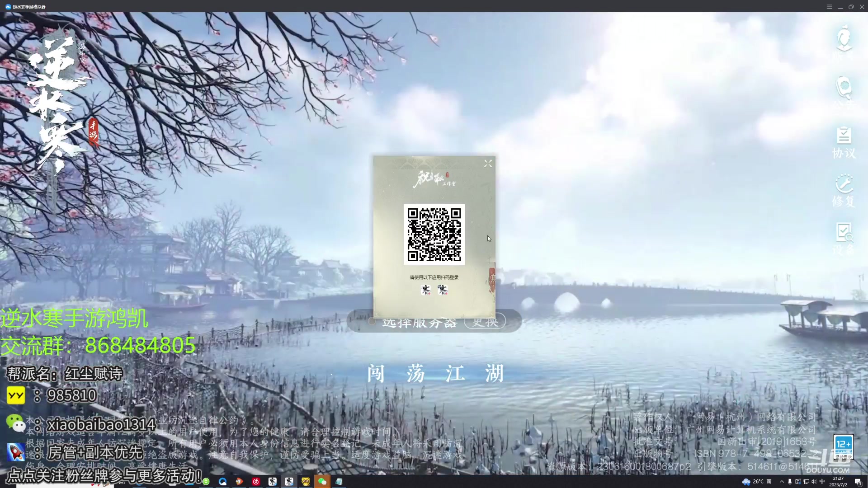Open NetEase Cloud Music taskbar icon
This screenshot has width=868, height=488.
pos(256,482)
